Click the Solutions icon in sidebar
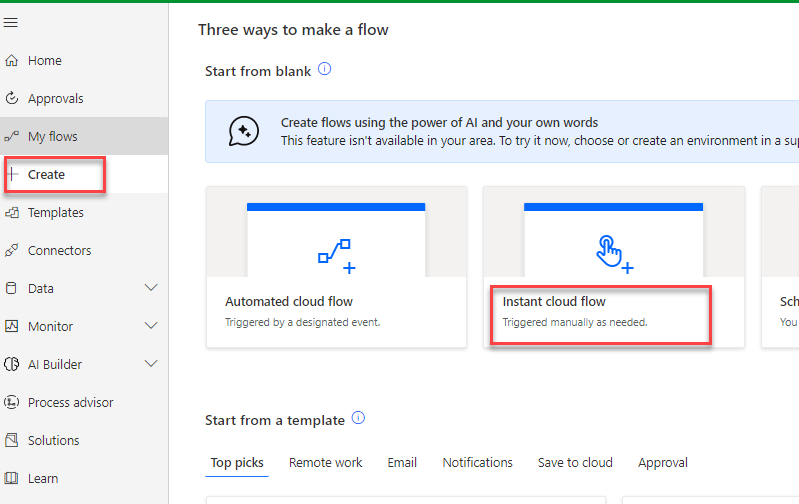799x504 pixels. pyautogui.click(x=11, y=440)
